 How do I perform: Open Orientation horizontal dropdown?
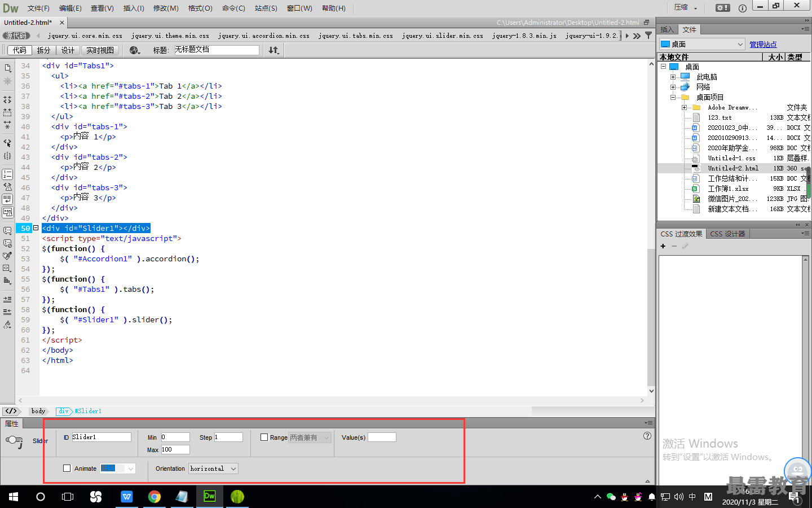(213, 468)
